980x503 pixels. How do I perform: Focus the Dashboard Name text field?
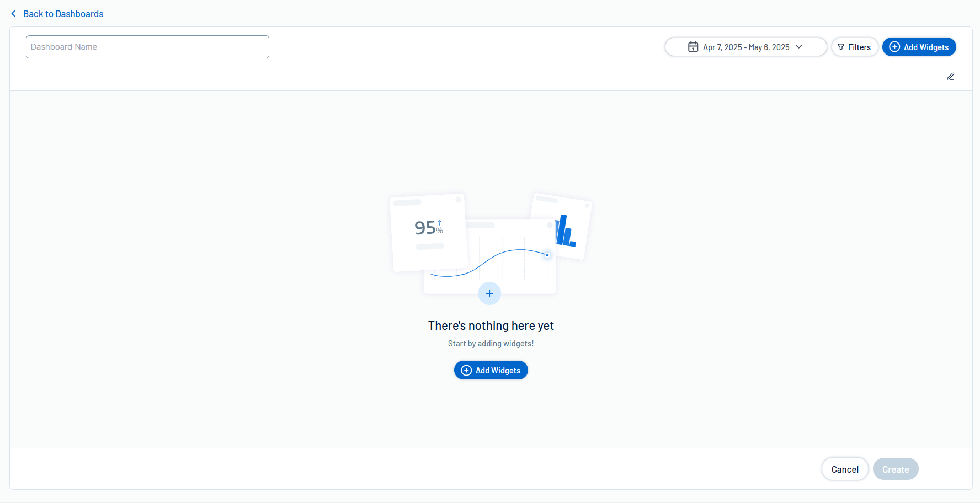pos(147,47)
